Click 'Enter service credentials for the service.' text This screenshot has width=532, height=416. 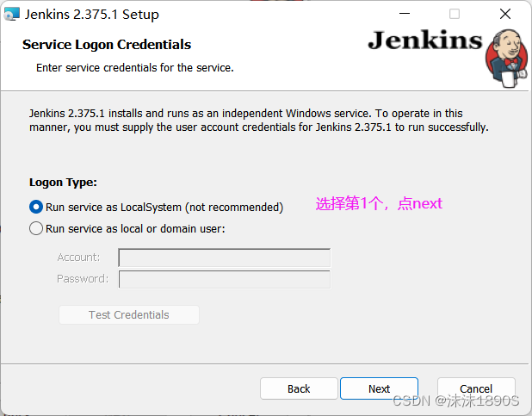(135, 67)
